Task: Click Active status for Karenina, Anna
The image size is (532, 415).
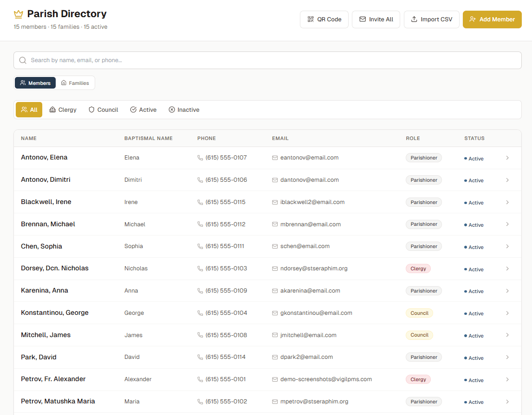Action: (474, 291)
